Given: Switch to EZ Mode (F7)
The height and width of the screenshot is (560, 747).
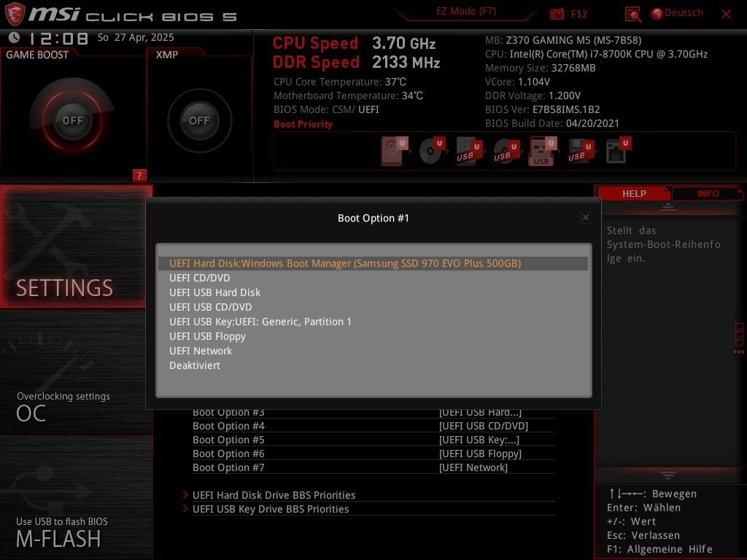Looking at the screenshot, I should coord(466,11).
